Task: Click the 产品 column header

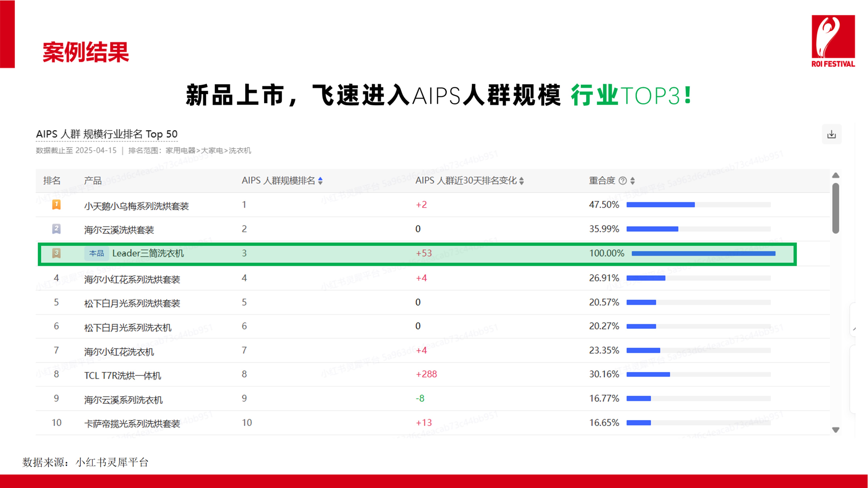Action: (x=93, y=181)
